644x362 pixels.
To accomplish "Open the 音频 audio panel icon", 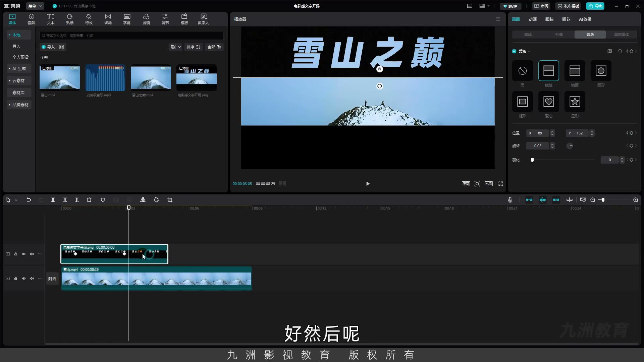I will click(31, 19).
